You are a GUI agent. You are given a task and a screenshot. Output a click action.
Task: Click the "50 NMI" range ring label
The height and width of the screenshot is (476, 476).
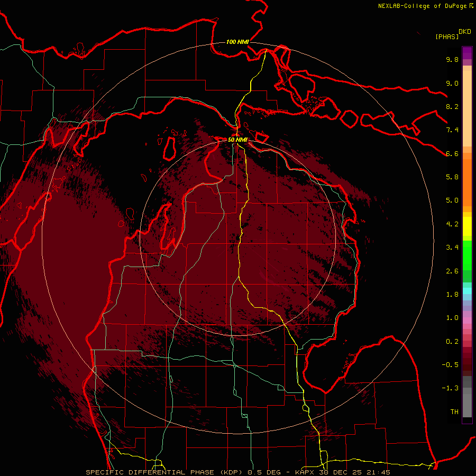click(x=237, y=140)
